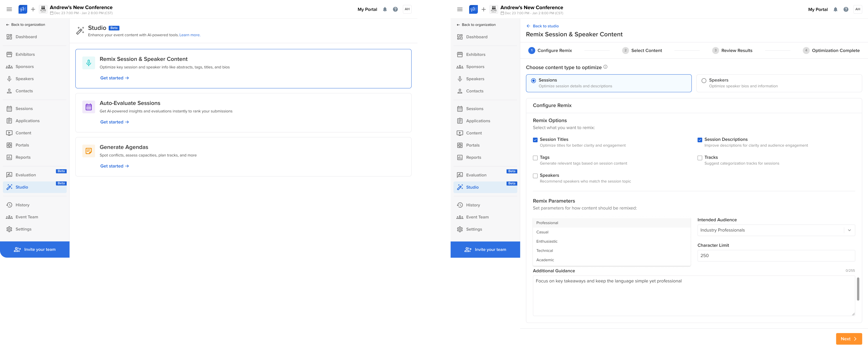Uncheck the Session Descriptions checkbox

tap(700, 140)
